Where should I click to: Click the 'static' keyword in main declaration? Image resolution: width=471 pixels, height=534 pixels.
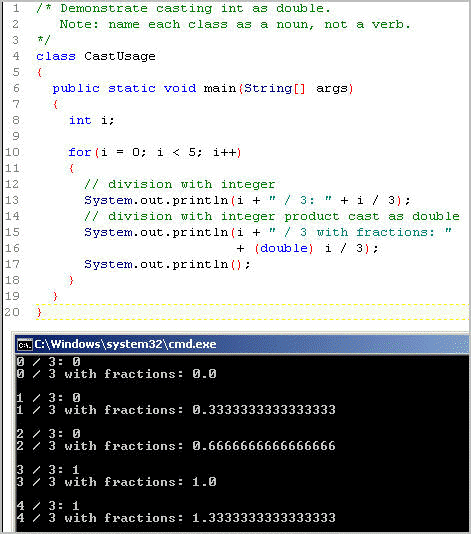coord(132,89)
